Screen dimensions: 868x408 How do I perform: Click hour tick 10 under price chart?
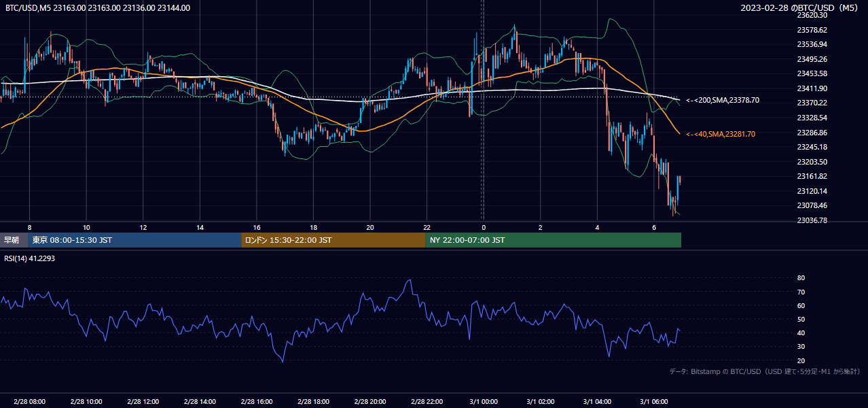(86, 227)
